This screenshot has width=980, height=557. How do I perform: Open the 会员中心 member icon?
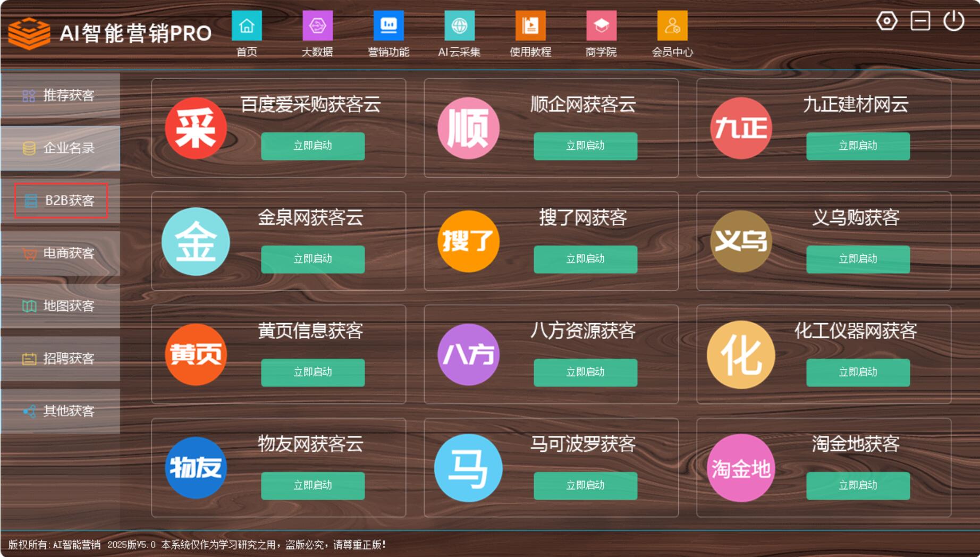(x=672, y=26)
